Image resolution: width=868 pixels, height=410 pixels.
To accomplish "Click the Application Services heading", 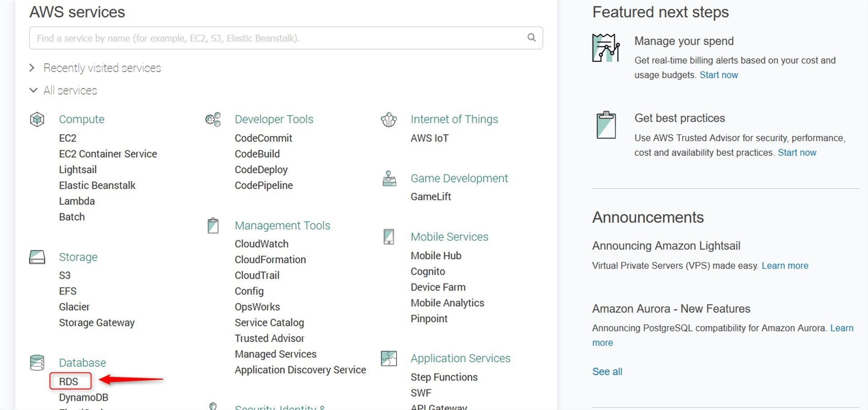I will [460, 358].
